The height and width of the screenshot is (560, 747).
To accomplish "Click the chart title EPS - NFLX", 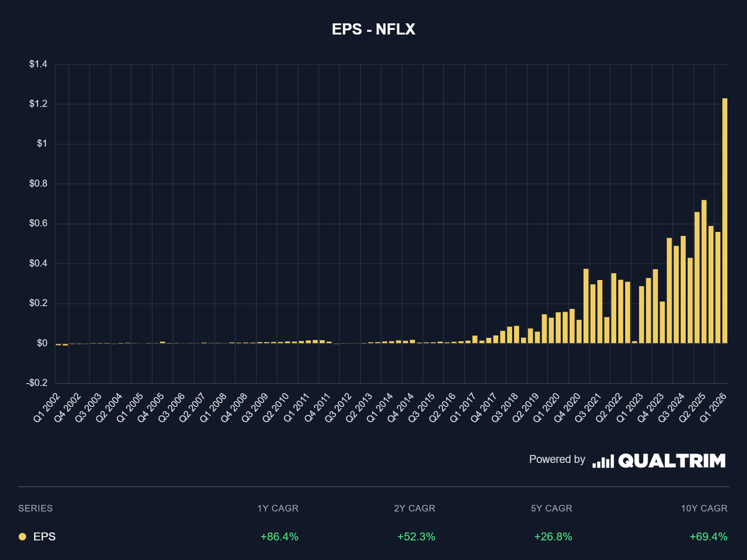I will tap(374, 29).
